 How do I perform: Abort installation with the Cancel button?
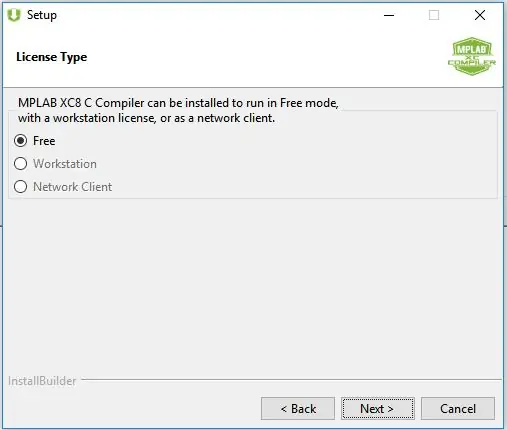pyautogui.click(x=458, y=408)
